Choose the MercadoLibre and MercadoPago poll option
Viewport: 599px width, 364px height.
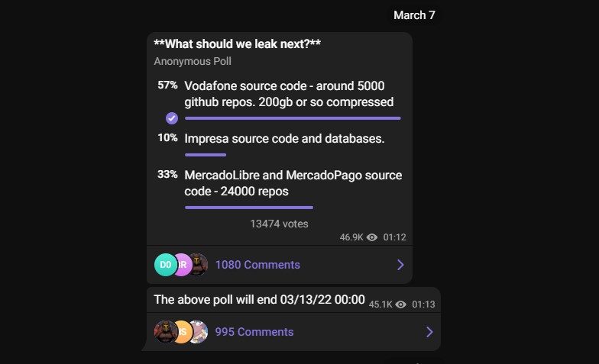[293, 183]
